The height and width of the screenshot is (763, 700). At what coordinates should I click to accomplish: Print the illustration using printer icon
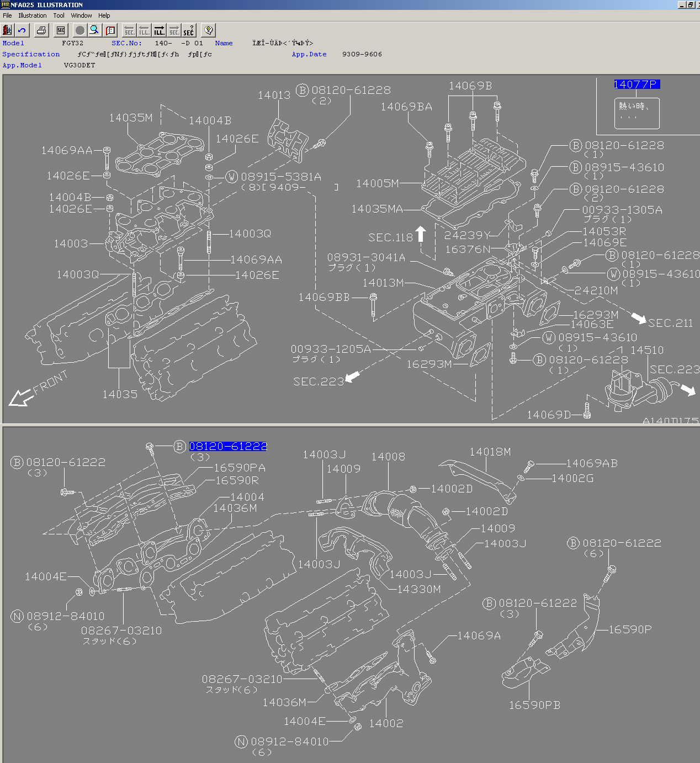(x=41, y=30)
